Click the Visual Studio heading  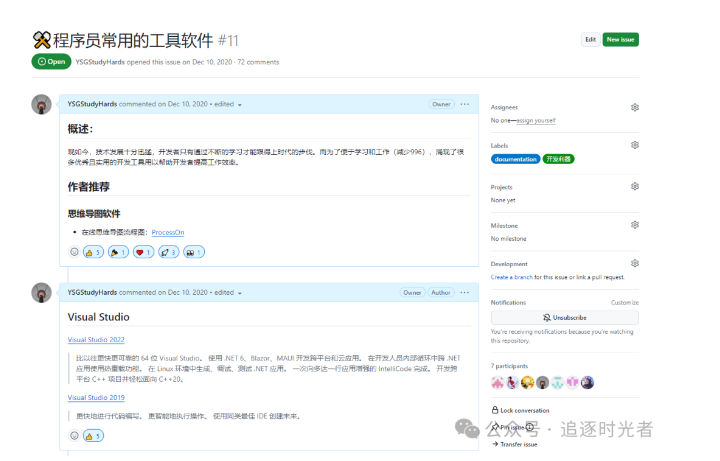click(99, 317)
